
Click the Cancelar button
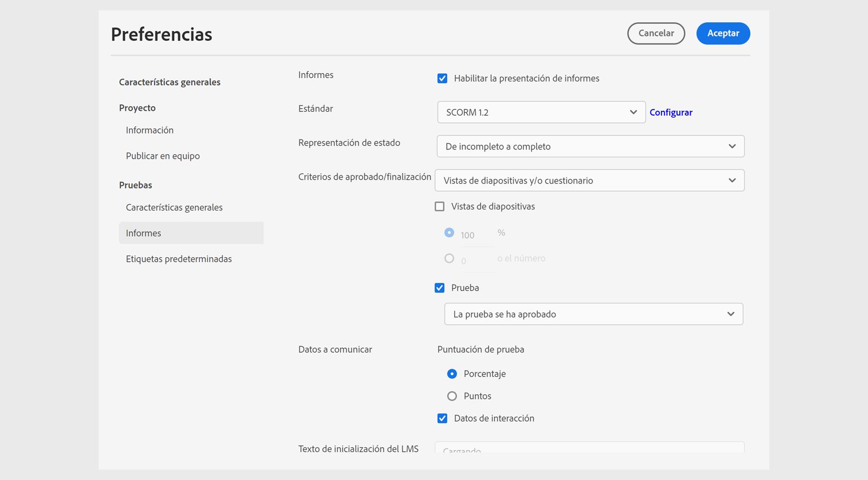tap(656, 34)
